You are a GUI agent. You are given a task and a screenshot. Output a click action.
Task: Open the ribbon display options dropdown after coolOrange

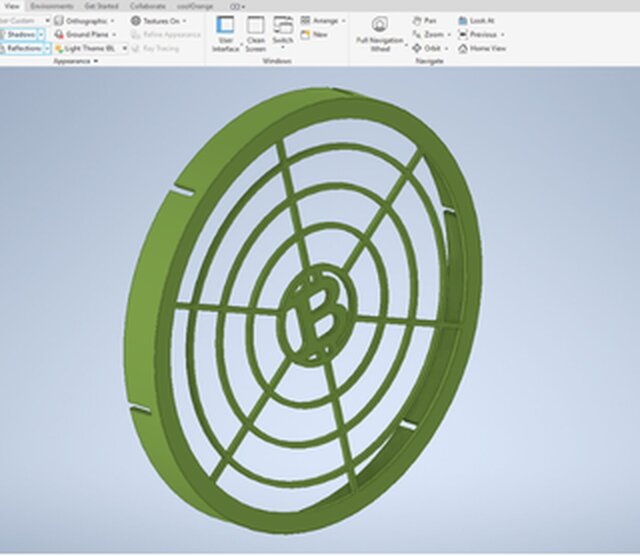pyautogui.click(x=237, y=6)
